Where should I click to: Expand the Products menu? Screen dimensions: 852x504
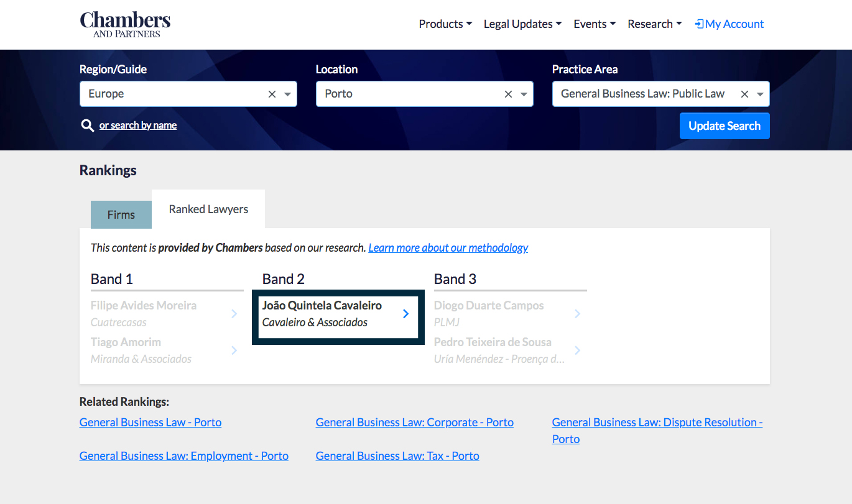[x=445, y=24]
